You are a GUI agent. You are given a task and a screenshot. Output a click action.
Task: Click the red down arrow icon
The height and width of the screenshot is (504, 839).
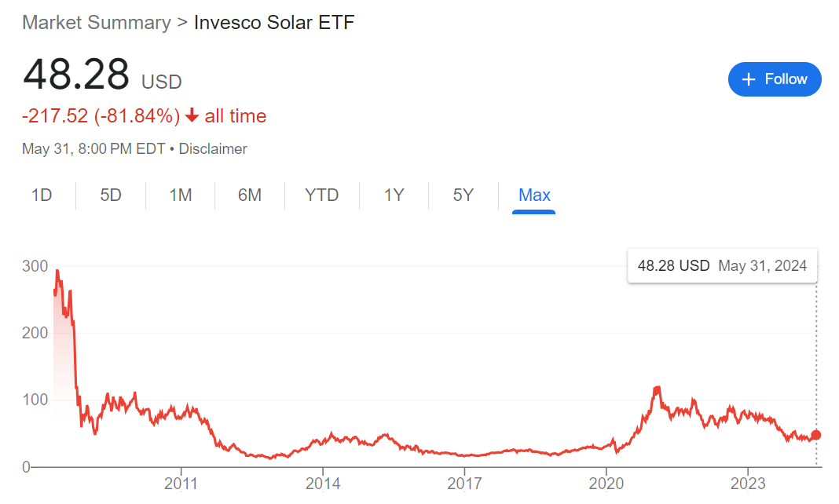pos(192,116)
